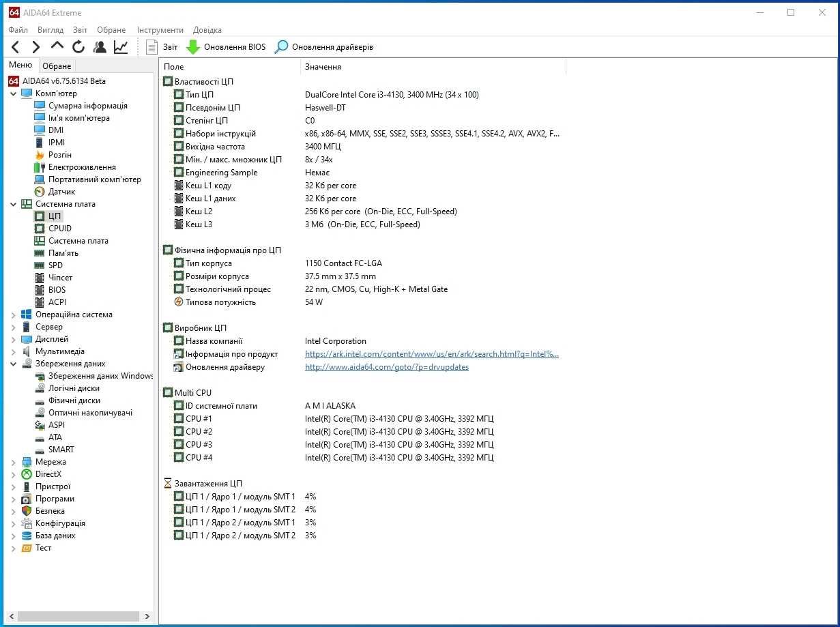The height and width of the screenshot is (627, 840).
Task: Select the Конфігурація tree item
Action: (60, 523)
